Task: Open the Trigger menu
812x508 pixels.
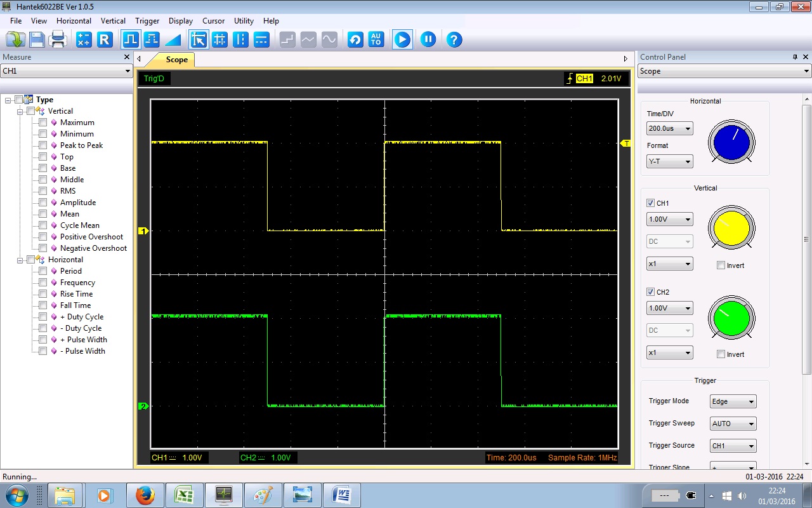Action: (147, 21)
